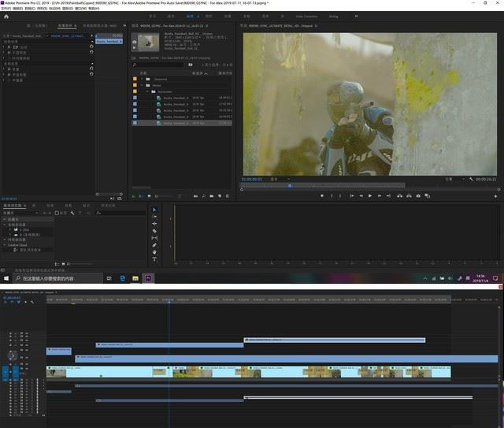This screenshot has width=504, height=428.
Task: Toggle the Sequence bin label checkbox
Action: pyautogui.click(x=135, y=79)
